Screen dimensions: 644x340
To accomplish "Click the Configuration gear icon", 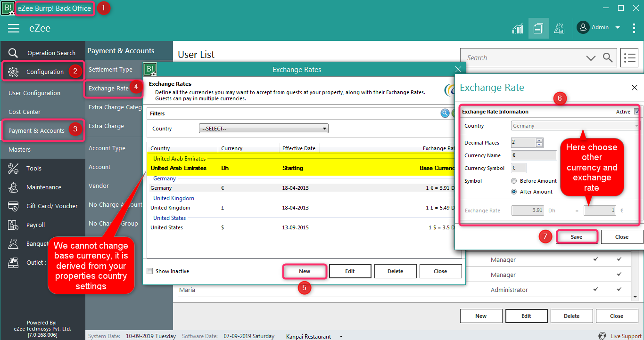I will pos(13,72).
